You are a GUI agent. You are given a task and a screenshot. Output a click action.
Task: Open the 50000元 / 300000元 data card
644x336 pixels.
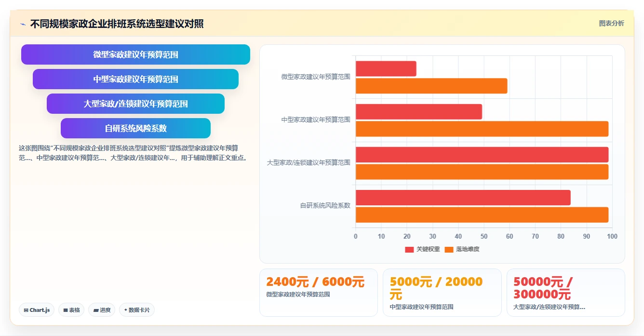click(566, 293)
